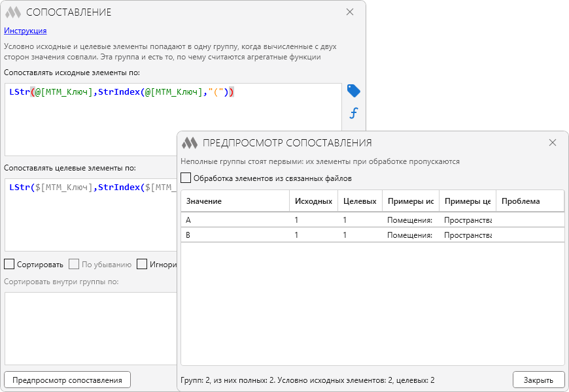The height and width of the screenshot is (392, 569).
Task: Click the logo icon in Сопоставление title bar
Action: pos(13,12)
